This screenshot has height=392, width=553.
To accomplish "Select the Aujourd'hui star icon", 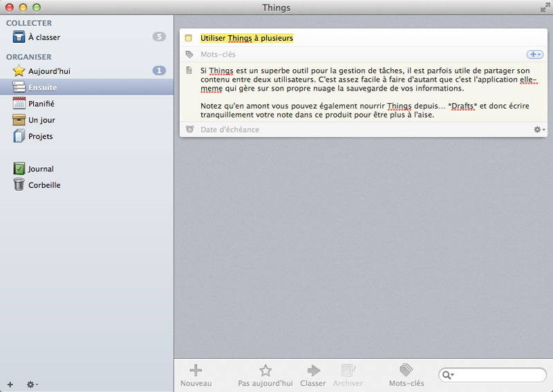I will [x=19, y=71].
